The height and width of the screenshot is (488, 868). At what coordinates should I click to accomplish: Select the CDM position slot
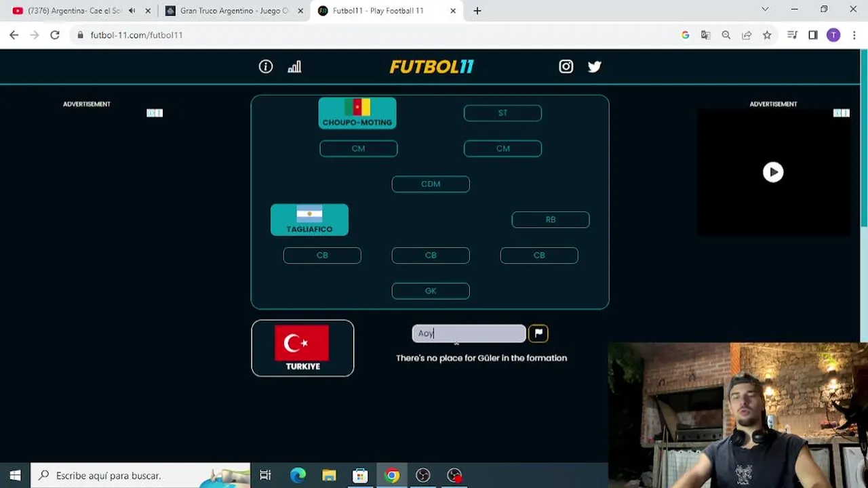click(431, 184)
